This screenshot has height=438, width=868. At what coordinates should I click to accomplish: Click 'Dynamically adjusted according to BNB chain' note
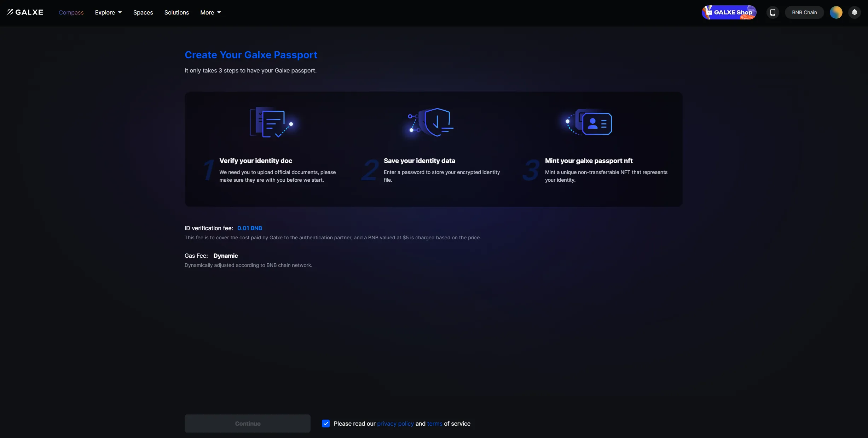[x=248, y=265]
